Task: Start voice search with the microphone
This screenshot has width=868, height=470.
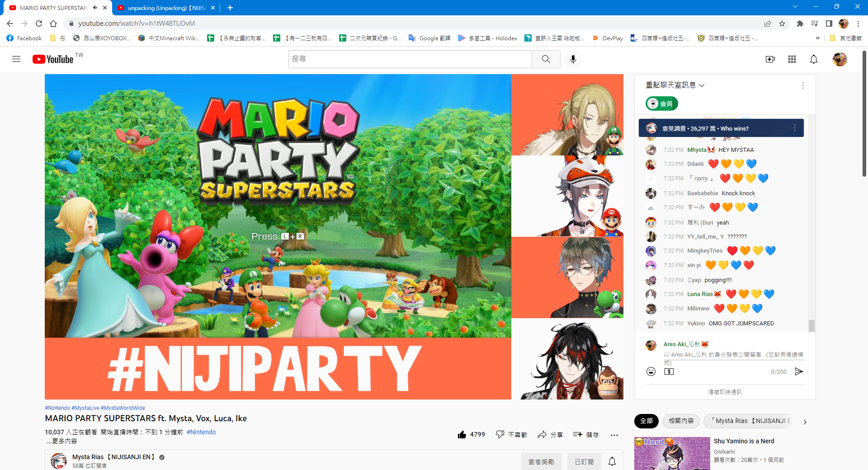Action: (x=573, y=59)
